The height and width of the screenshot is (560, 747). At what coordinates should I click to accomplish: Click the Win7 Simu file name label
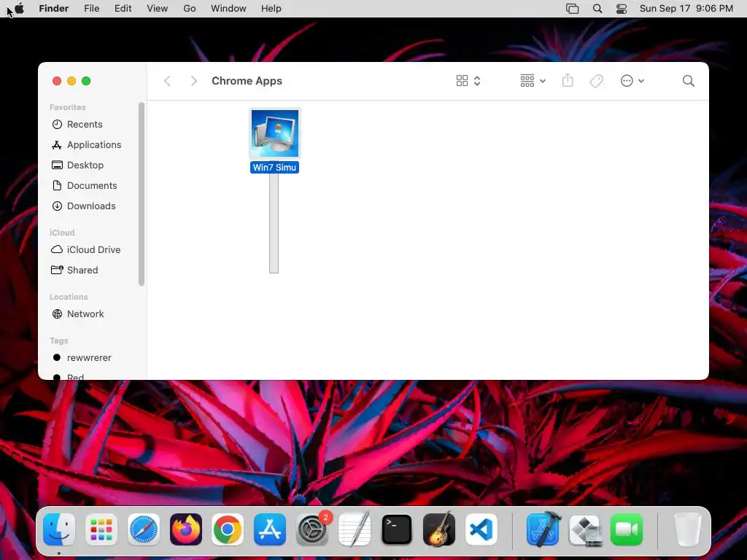pyautogui.click(x=274, y=167)
